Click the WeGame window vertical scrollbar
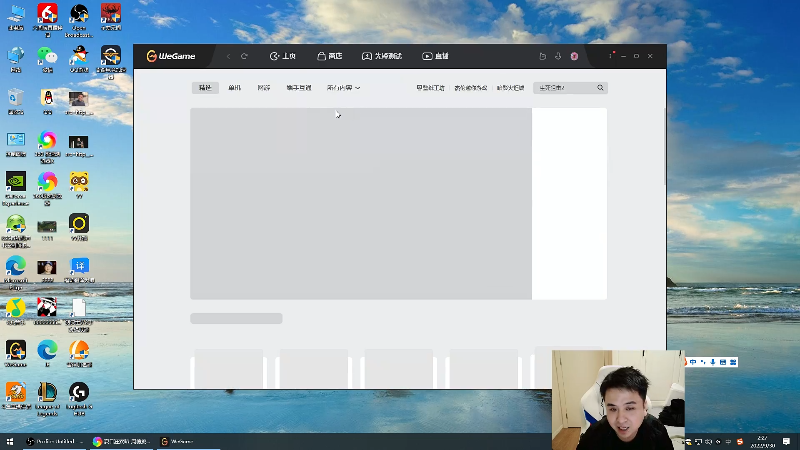Image resolution: width=800 pixels, height=450 pixels. [664, 147]
